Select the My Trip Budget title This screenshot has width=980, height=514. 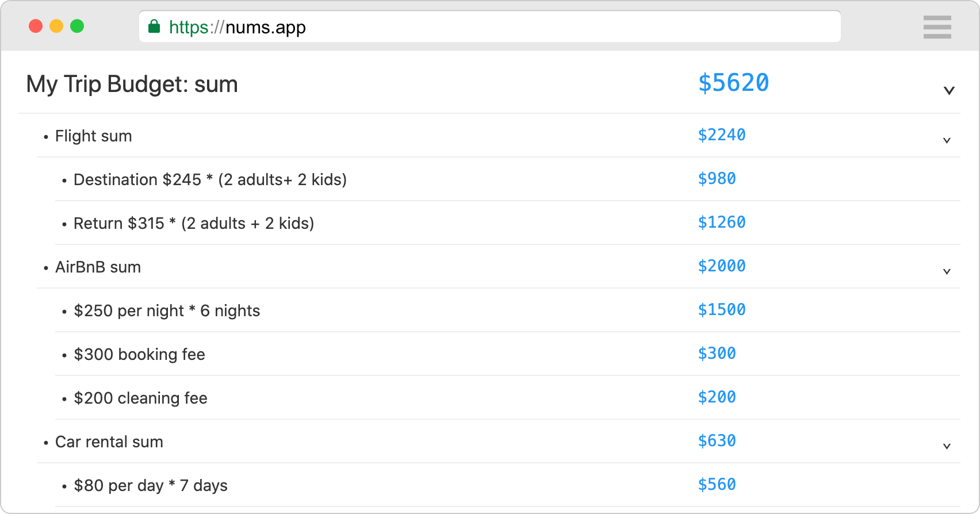coord(132,84)
